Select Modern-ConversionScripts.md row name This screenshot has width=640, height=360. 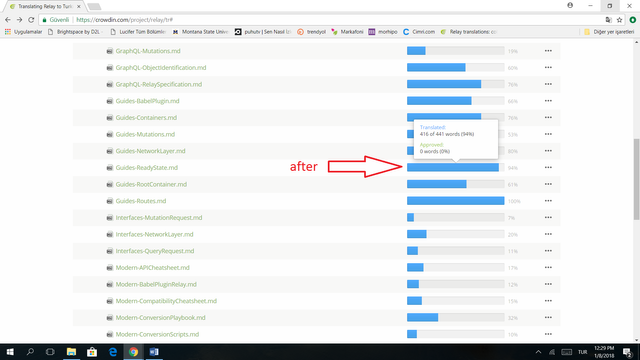tap(157, 334)
